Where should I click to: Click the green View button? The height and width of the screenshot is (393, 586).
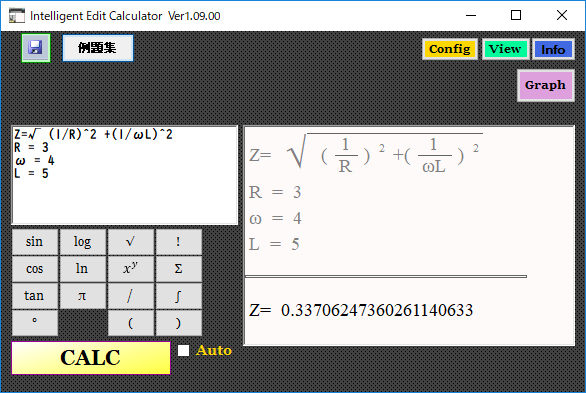click(x=505, y=49)
